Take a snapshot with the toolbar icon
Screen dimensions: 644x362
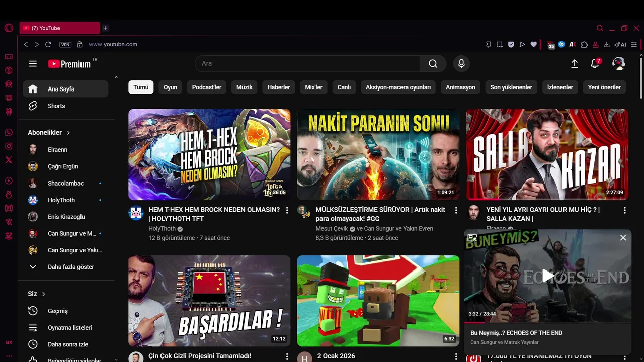click(x=500, y=44)
